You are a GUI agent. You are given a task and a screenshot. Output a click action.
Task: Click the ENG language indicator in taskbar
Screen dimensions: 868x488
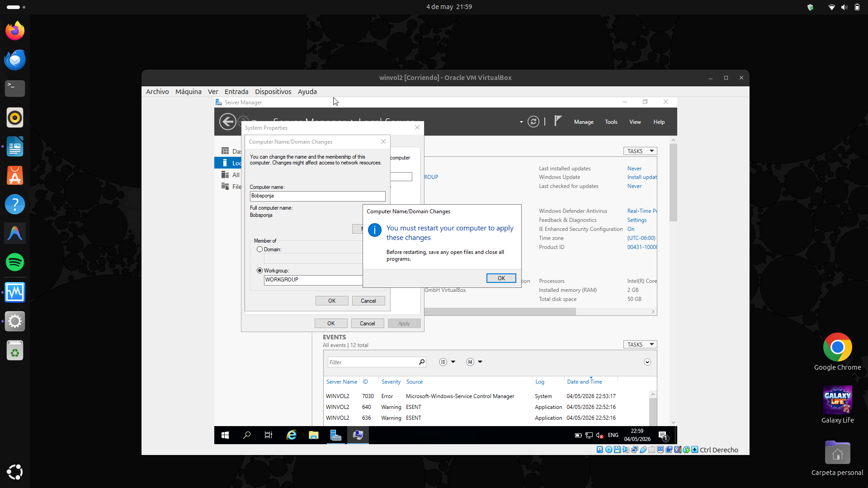click(613, 435)
